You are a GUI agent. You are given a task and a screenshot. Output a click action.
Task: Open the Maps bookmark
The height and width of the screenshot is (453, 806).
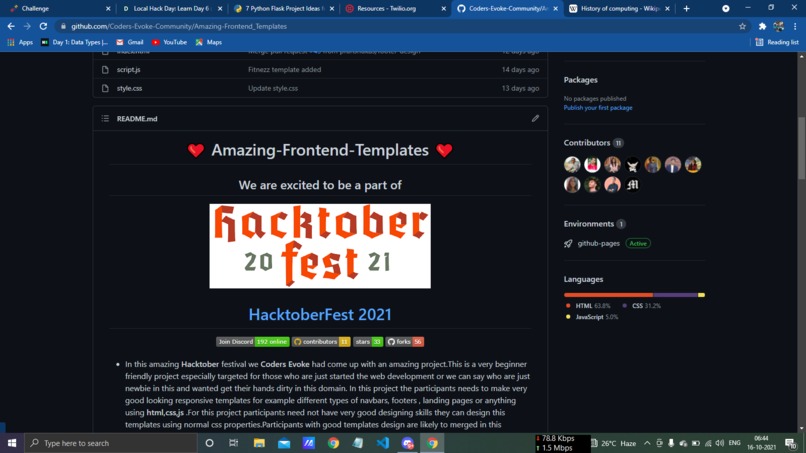(209, 42)
